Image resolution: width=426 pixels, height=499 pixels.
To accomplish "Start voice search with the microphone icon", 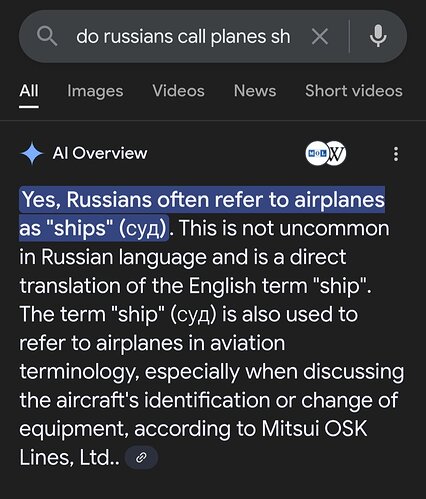I will click(x=378, y=36).
